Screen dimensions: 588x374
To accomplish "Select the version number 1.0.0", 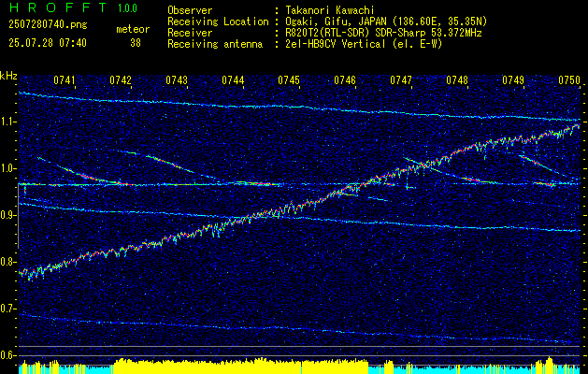I will pos(127,8).
